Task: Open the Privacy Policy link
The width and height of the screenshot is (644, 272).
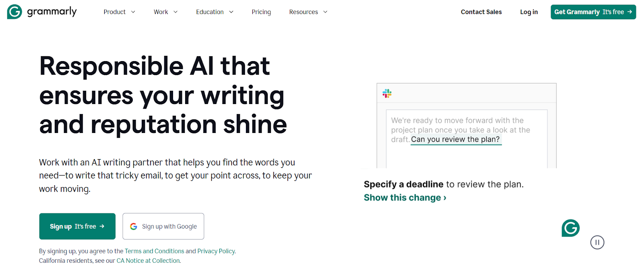Action: (x=216, y=251)
